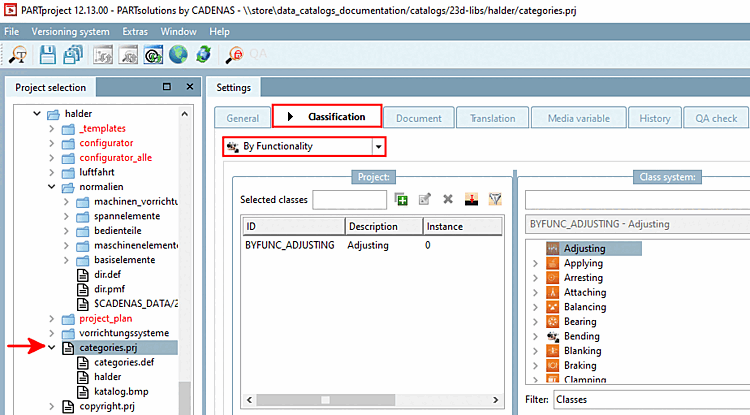Switch to the QA check tab
Image resolution: width=750 pixels, height=415 pixels.
point(716,118)
